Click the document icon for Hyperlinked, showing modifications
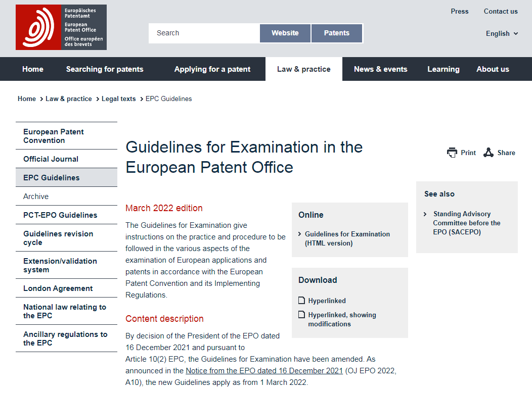Image resolution: width=532 pixels, height=393 pixels. [x=302, y=315]
